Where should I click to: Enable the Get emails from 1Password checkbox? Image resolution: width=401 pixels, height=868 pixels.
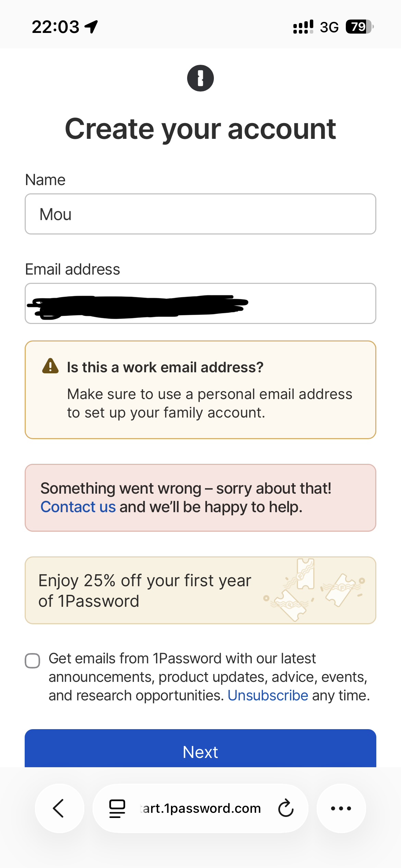33,661
